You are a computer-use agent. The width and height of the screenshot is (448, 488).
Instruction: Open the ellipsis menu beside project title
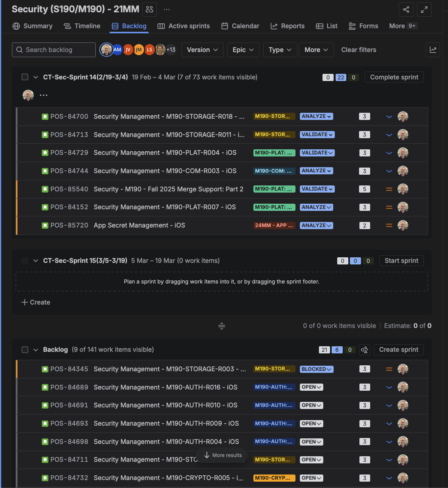click(167, 9)
